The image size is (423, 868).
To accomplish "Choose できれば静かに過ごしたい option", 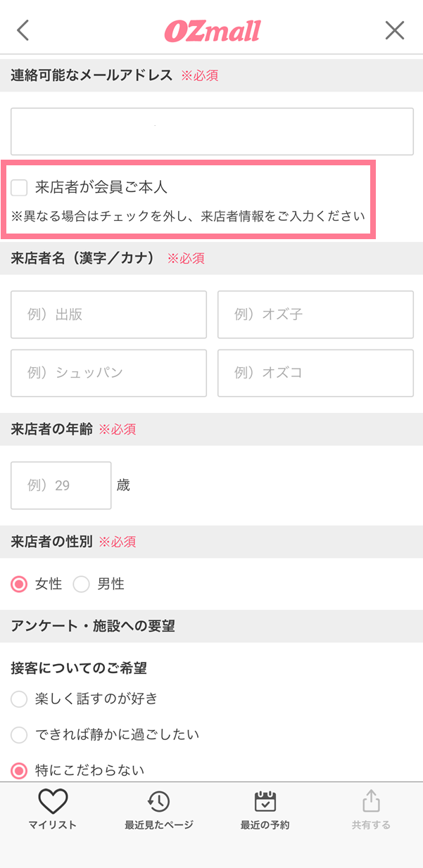I will pyautogui.click(x=20, y=735).
